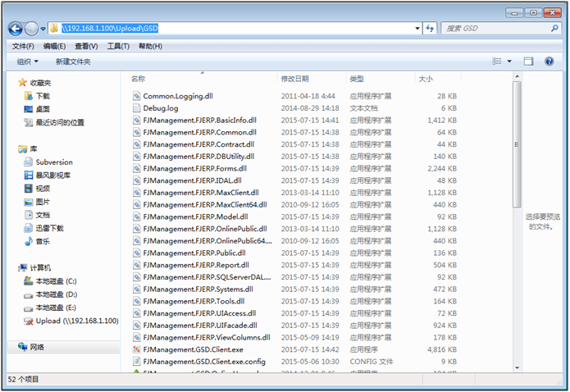The width and height of the screenshot is (570, 392).
Task: Click the FJManagement.FJERP.IDAL.dll file icon
Action: point(136,180)
